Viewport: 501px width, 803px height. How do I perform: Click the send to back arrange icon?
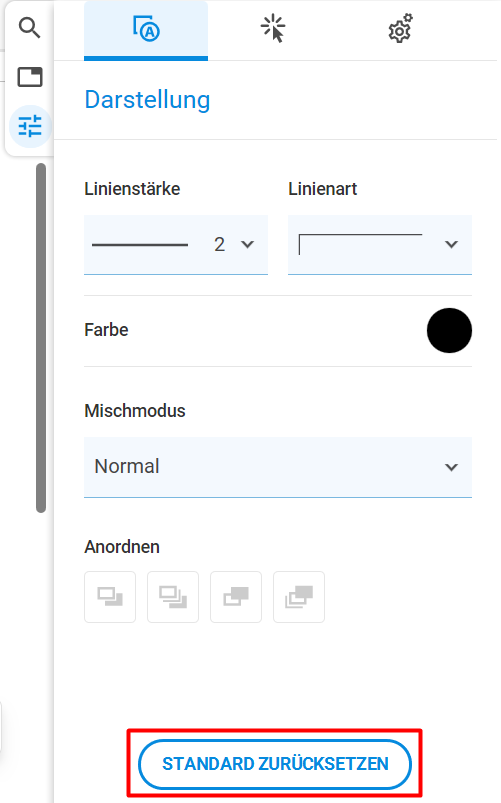click(173, 597)
